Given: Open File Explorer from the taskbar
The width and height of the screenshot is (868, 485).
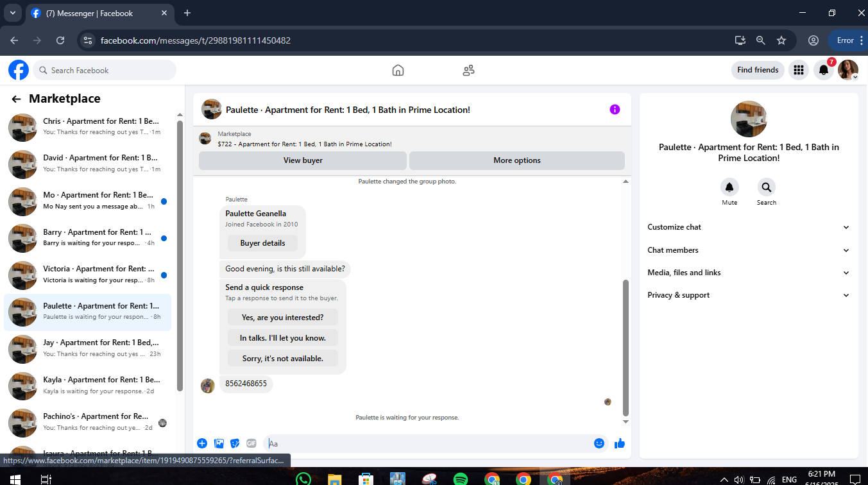Looking at the screenshot, I should tap(334, 479).
